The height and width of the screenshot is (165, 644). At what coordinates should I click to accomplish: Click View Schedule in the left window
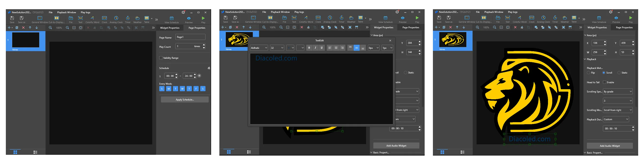pos(172,20)
